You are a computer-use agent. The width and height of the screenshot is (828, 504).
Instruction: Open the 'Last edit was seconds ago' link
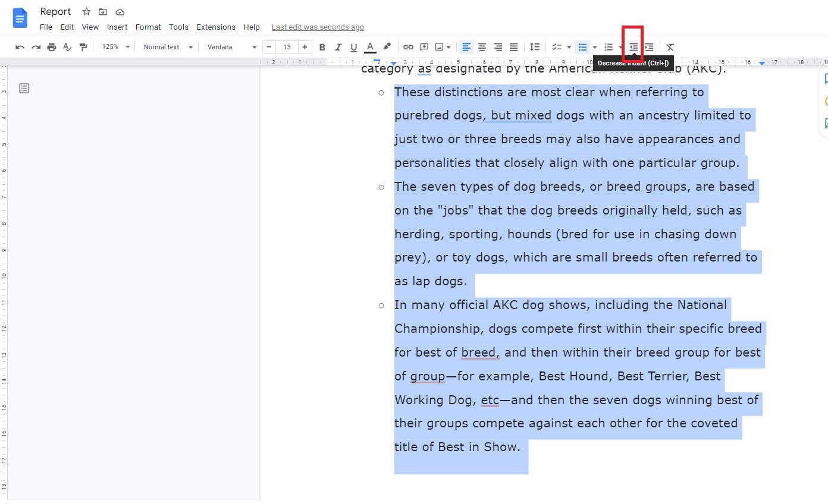pyautogui.click(x=318, y=27)
